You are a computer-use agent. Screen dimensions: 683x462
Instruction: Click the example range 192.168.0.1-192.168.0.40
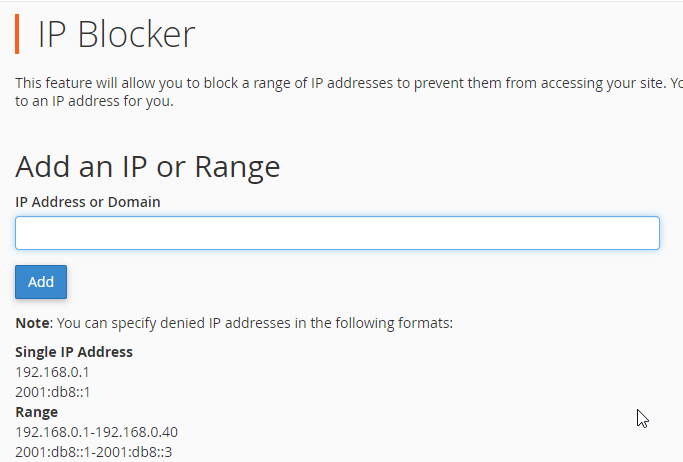96,432
